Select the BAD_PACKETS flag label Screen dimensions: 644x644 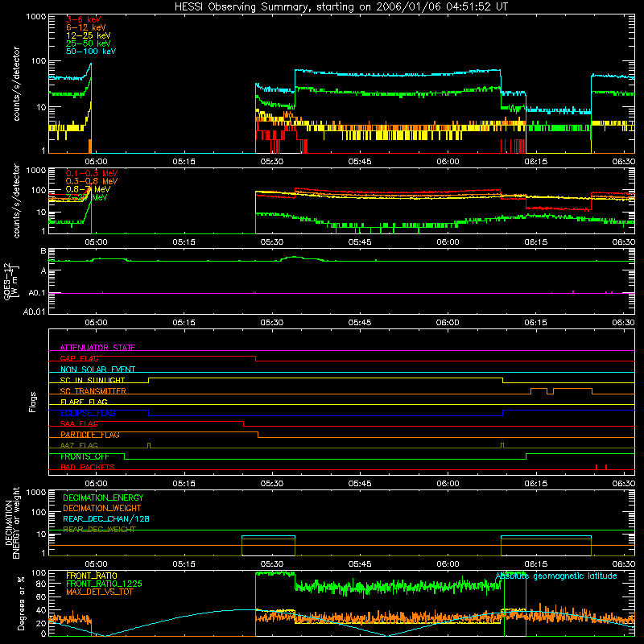coord(88,467)
